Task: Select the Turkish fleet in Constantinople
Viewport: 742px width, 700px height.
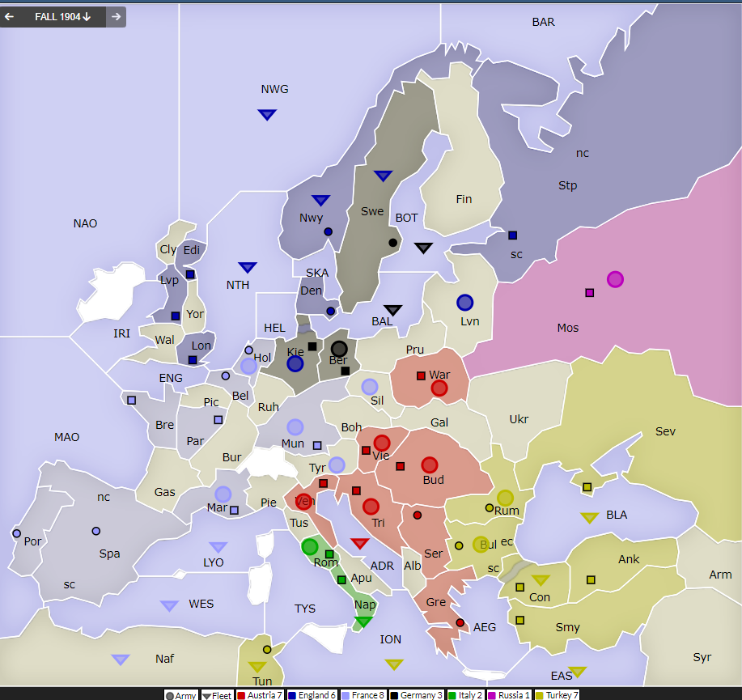Action: (541, 580)
